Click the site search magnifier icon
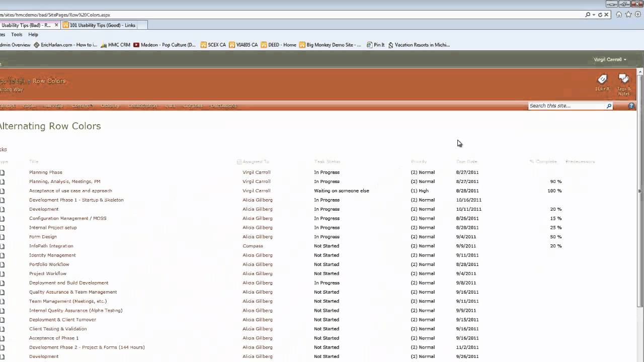The image size is (644, 362). (x=609, y=106)
